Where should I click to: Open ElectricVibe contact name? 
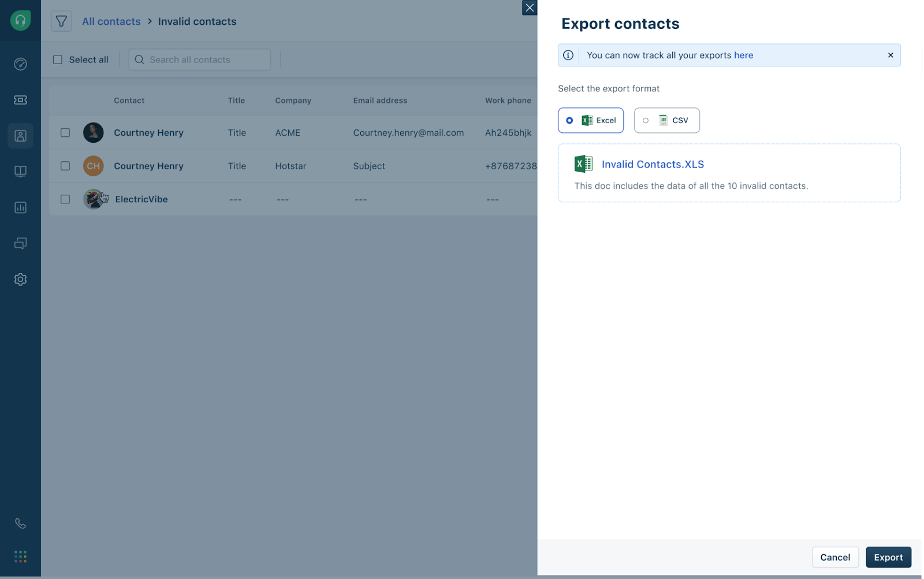tap(141, 199)
